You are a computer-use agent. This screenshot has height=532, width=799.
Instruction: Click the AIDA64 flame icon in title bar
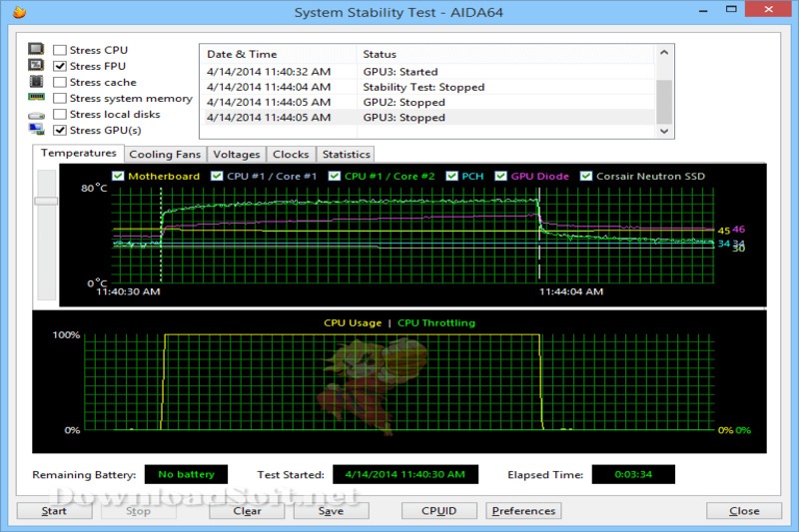click(x=19, y=11)
